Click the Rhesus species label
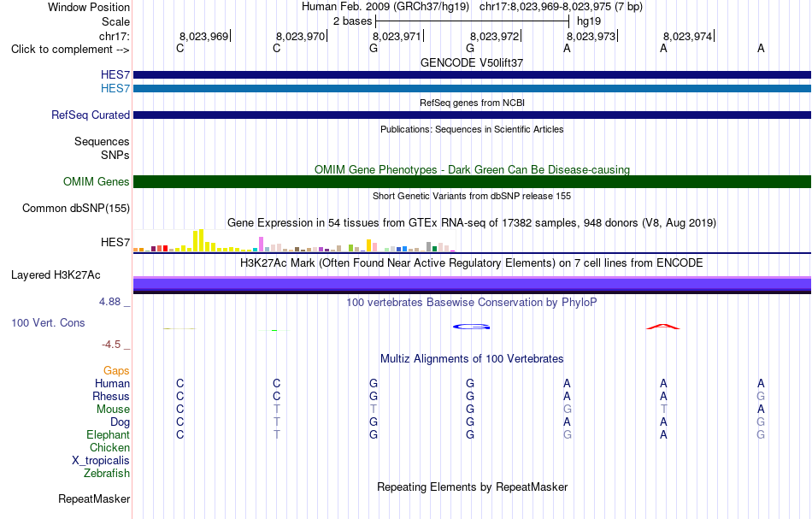This screenshot has width=812, height=519. click(x=111, y=396)
